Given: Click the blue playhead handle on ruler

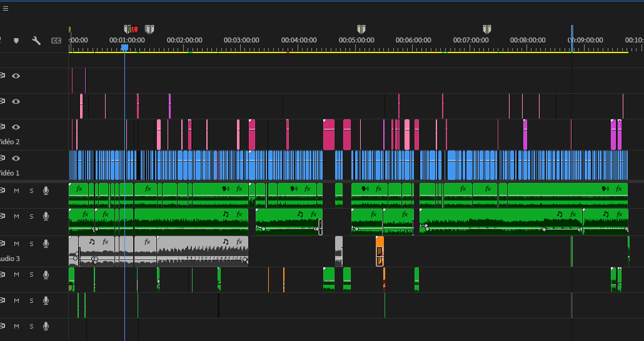Looking at the screenshot, I should tap(125, 48).
